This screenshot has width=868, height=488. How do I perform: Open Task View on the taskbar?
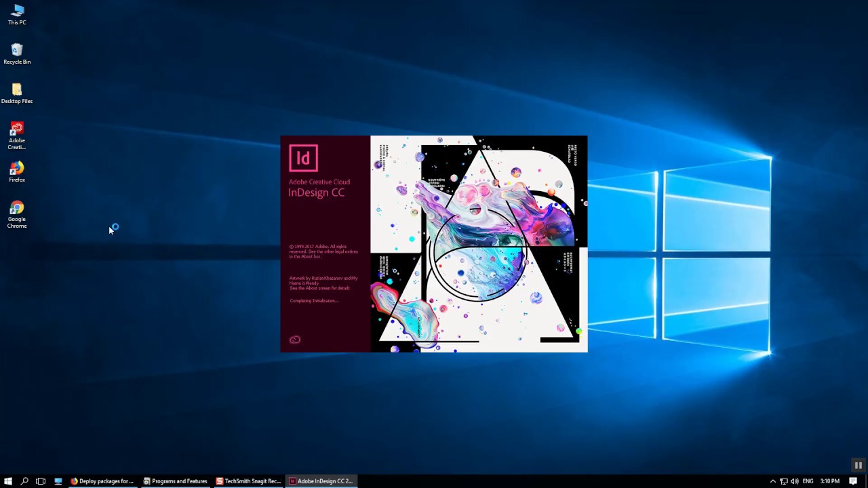coord(41,481)
